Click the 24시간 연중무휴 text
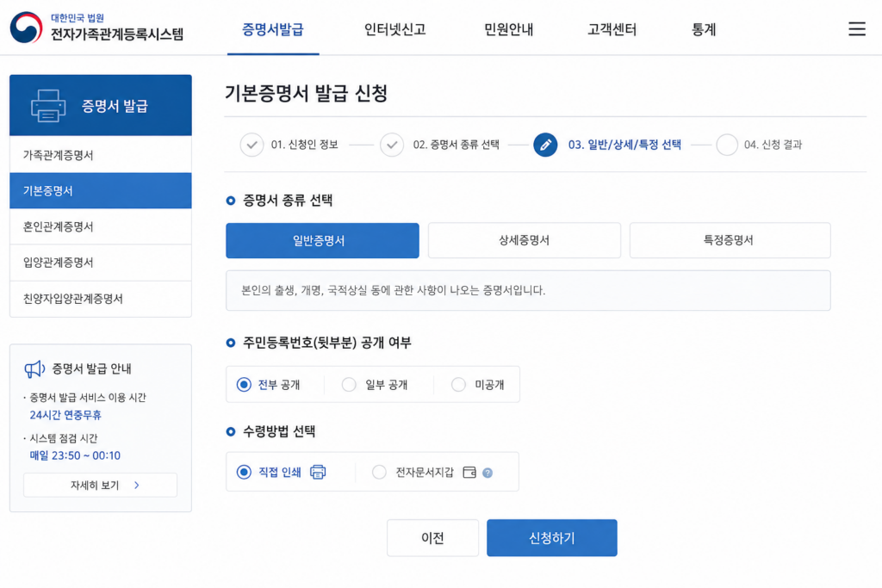Image resolution: width=882 pixels, height=588 pixels. point(65,415)
